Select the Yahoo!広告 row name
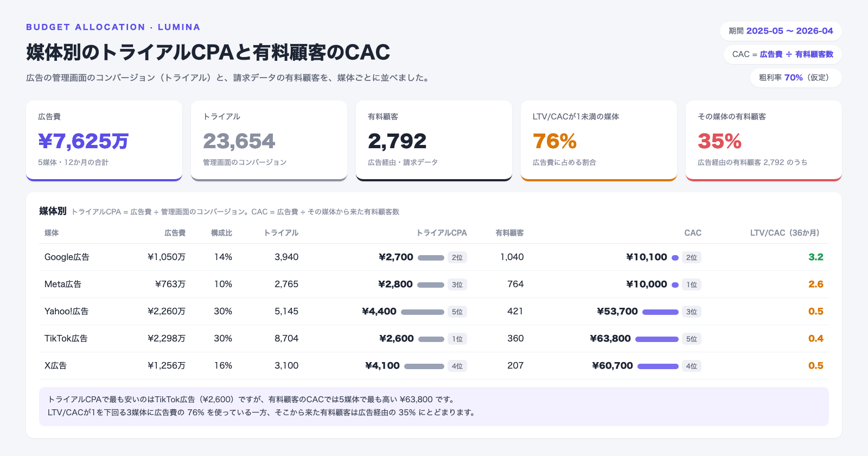 tap(66, 312)
